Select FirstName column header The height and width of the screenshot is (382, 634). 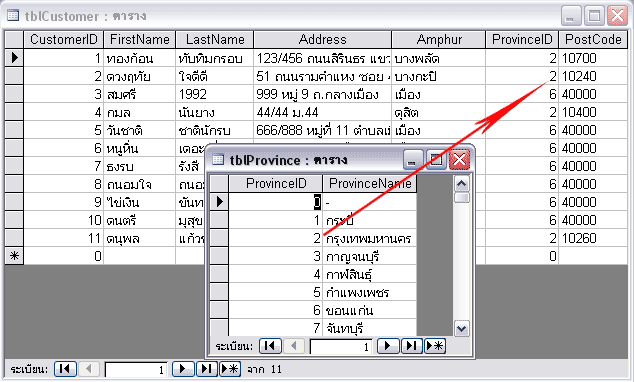139,40
